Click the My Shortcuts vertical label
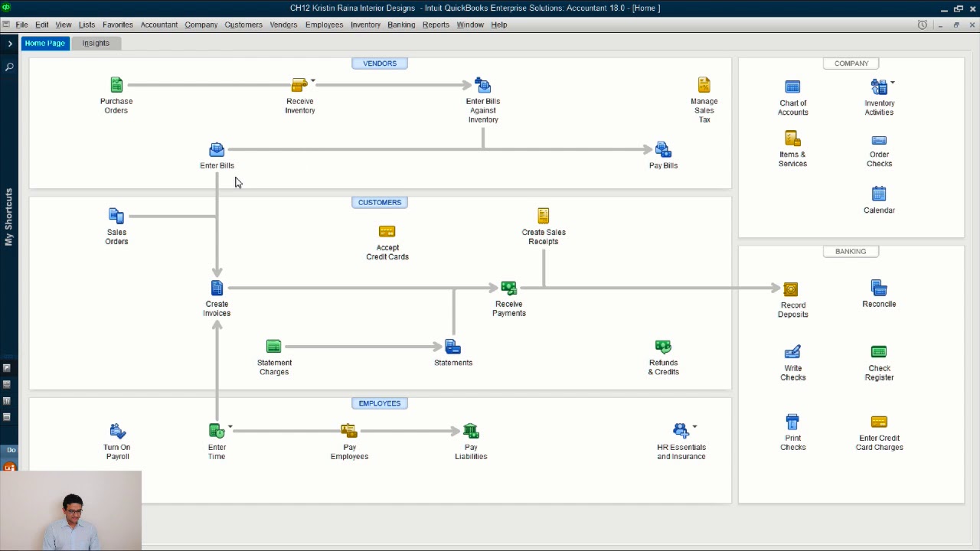 point(9,217)
